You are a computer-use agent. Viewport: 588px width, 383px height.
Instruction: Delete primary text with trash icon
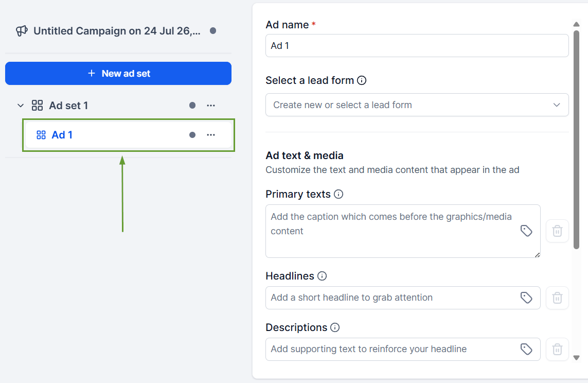click(557, 231)
